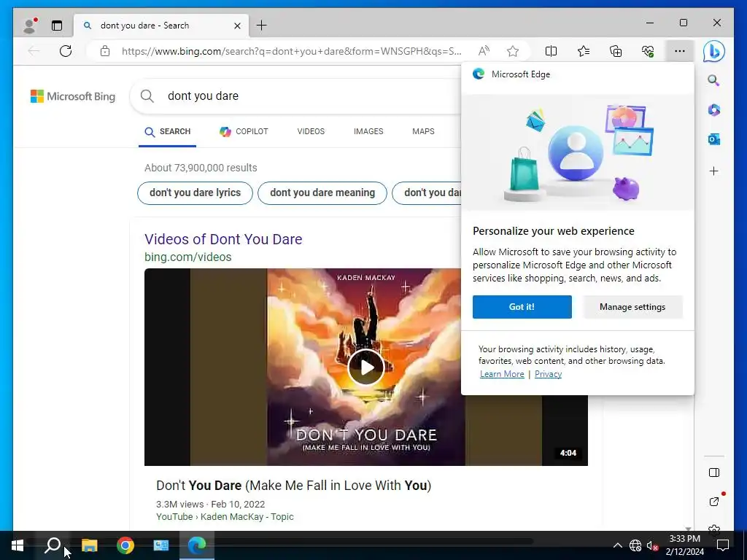Select the SEARCH tab
The width and height of the screenshot is (747, 560).
[167, 132]
